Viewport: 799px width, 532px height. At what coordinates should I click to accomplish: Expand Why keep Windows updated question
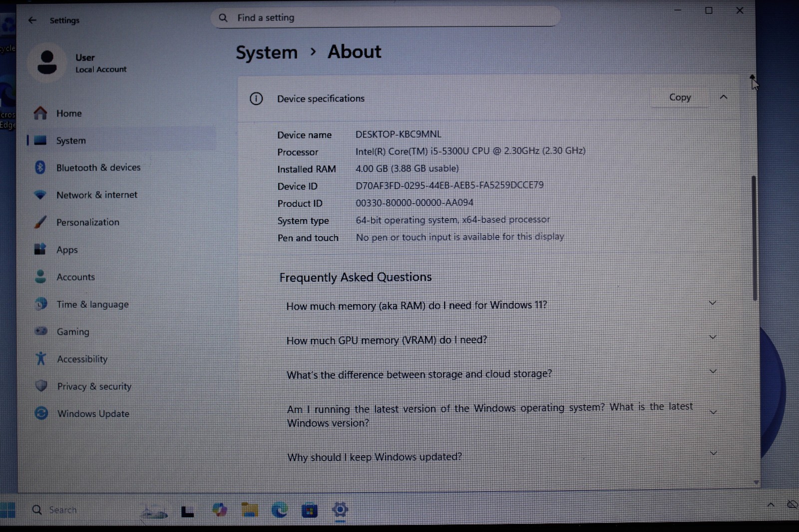[714, 453]
